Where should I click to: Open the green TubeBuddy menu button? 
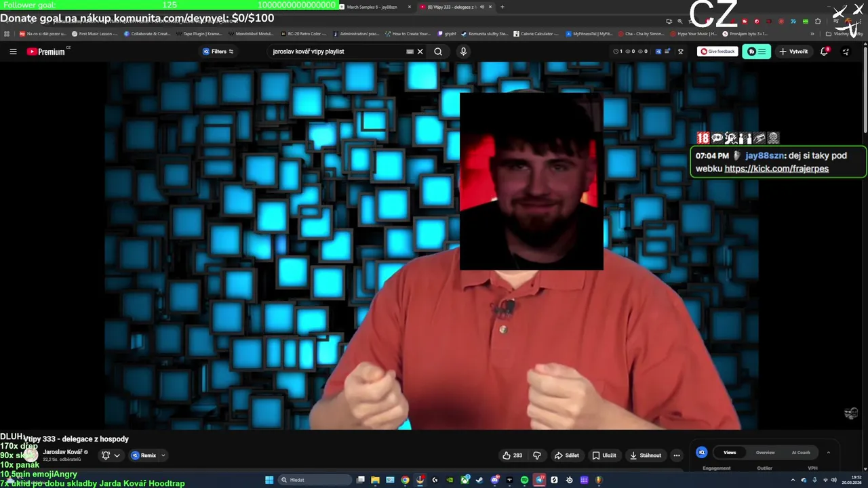(x=756, y=52)
